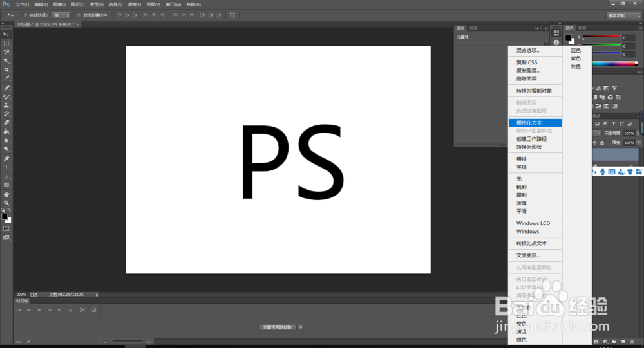Select the Brush tool

[x=6, y=97]
